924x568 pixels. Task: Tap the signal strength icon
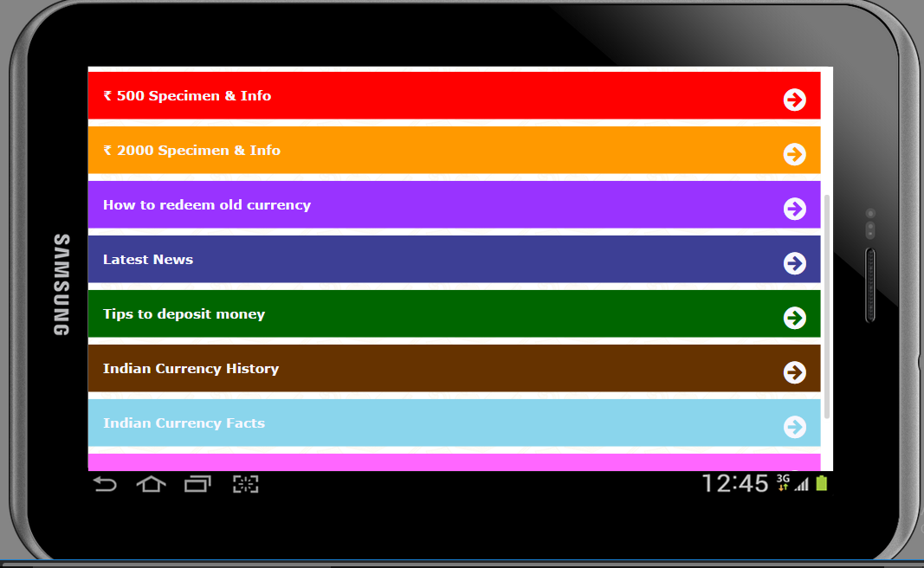pyautogui.click(x=801, y=484)
